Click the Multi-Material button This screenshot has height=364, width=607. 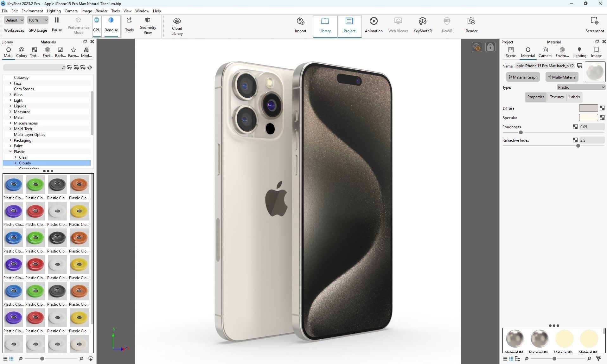pyautogui.click(x=562, y=77)
